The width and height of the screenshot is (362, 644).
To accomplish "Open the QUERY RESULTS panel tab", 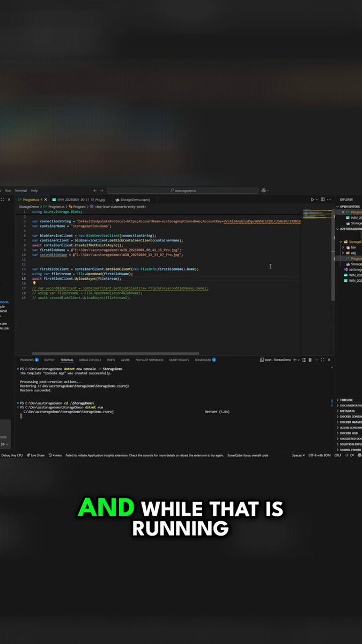I will (x=179, y=360).
